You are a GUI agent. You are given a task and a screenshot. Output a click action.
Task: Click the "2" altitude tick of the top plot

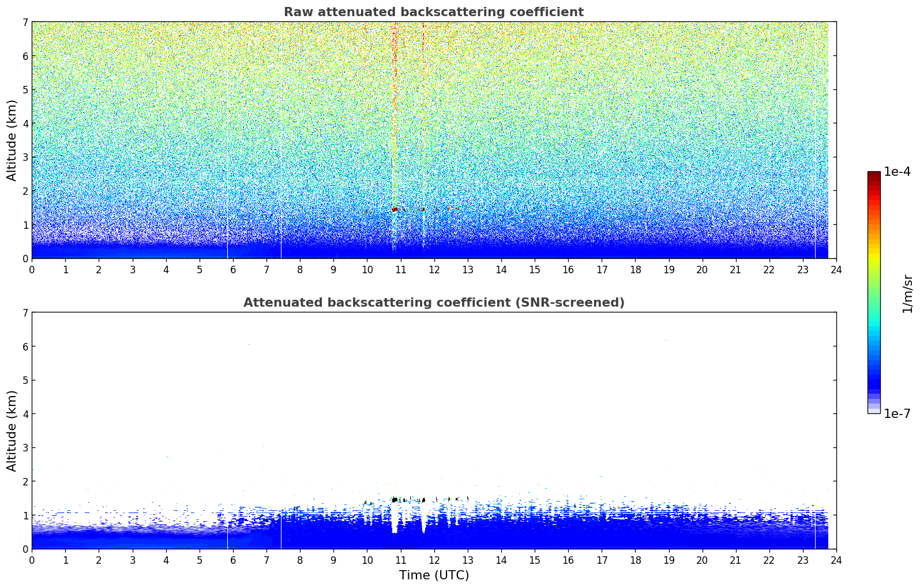[x=25, y=191]
